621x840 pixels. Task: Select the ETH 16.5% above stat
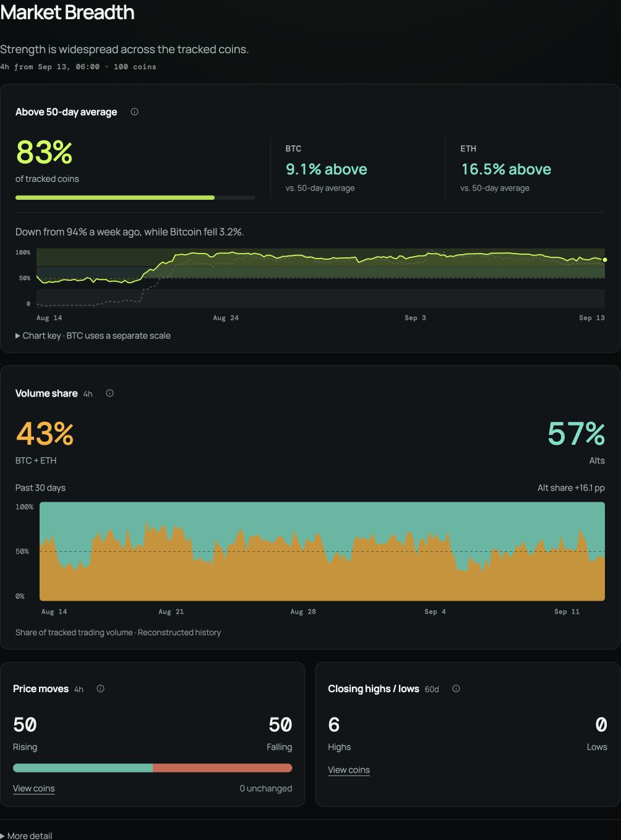point(506,169)
